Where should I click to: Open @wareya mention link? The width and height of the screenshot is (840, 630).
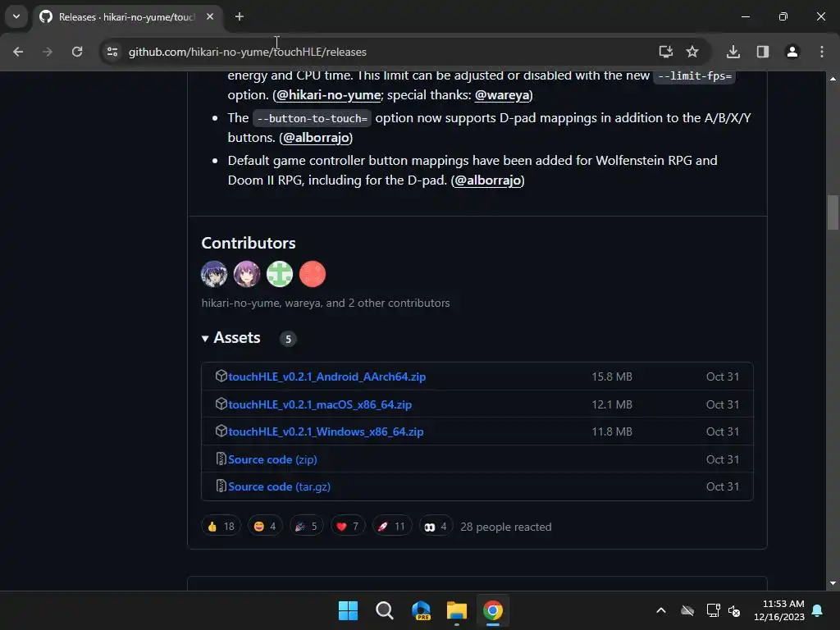[x=502, y=95]
